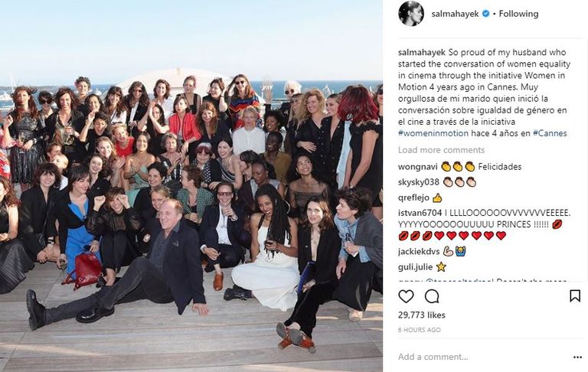
Task: Like the post with the heart icon
Action: tap(406, 296)
